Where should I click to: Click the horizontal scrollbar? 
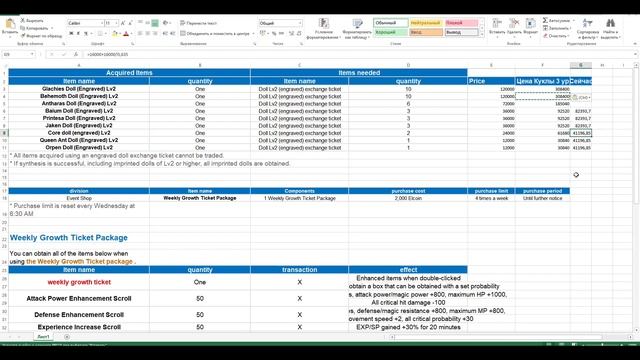click(510, 337)
